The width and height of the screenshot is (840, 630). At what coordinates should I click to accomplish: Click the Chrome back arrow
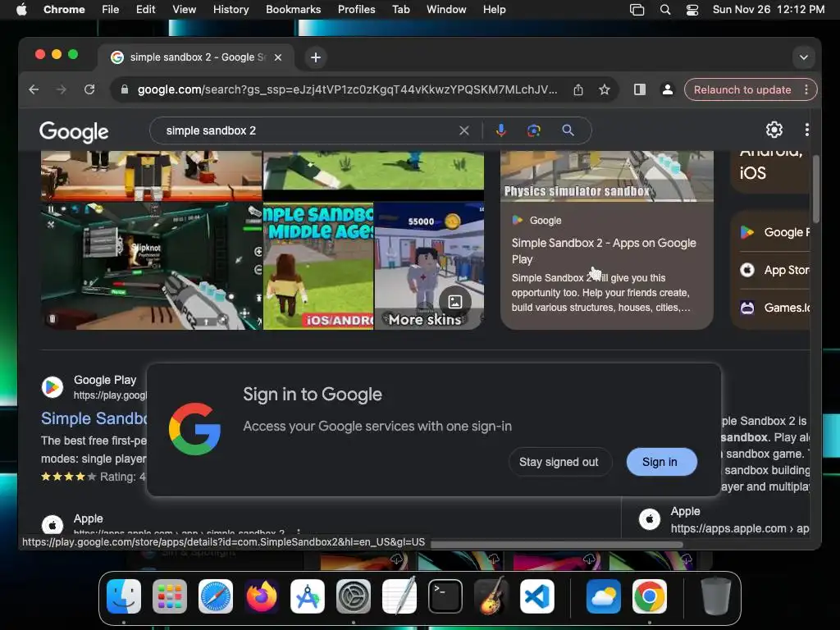[x=34, y=89]
